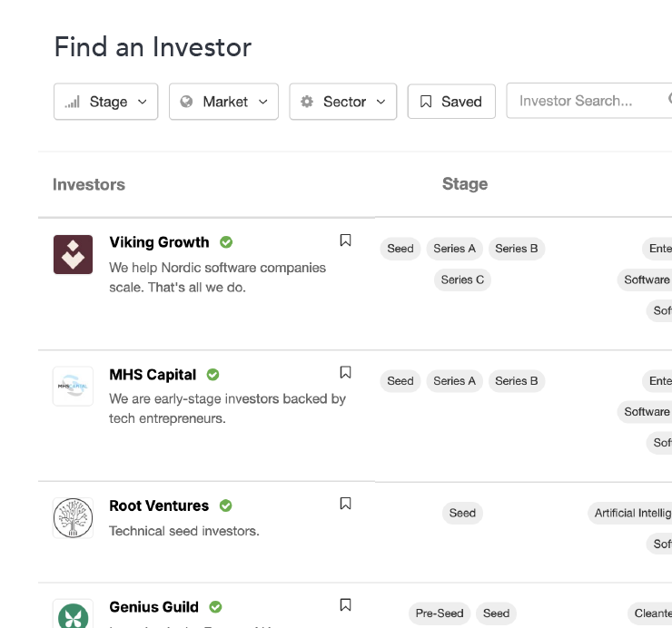Select Seed tag in Root Ventures row

[x=462, y=513]
